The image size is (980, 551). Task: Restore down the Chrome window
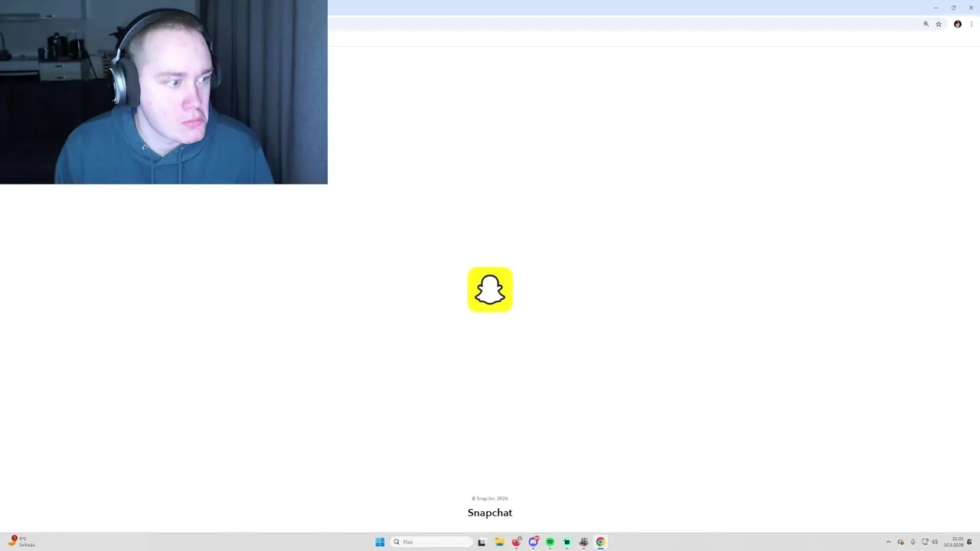click(x=953, y=8)
